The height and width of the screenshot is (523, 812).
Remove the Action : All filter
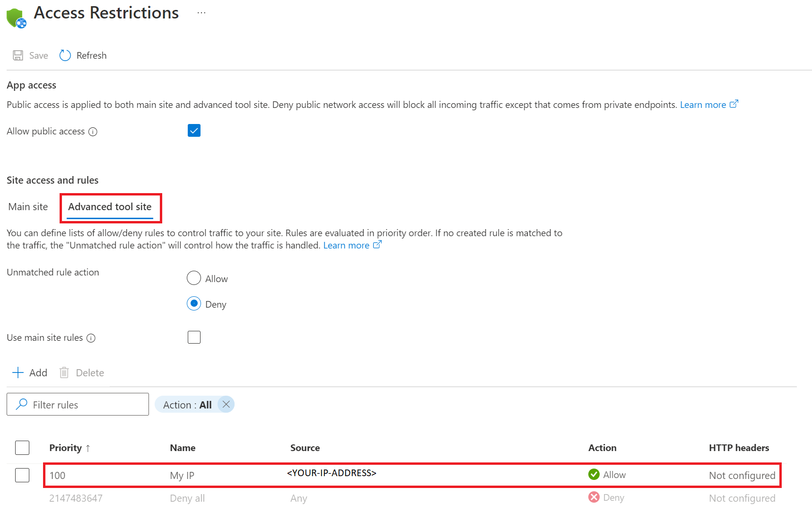pyautogui.click(x=226, y=405)
